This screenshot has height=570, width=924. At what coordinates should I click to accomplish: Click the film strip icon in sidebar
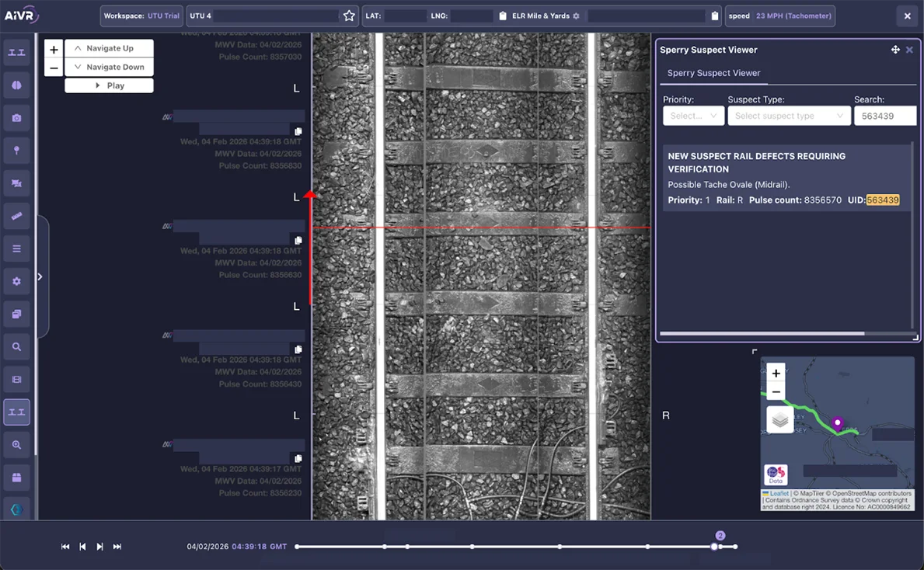16,380
